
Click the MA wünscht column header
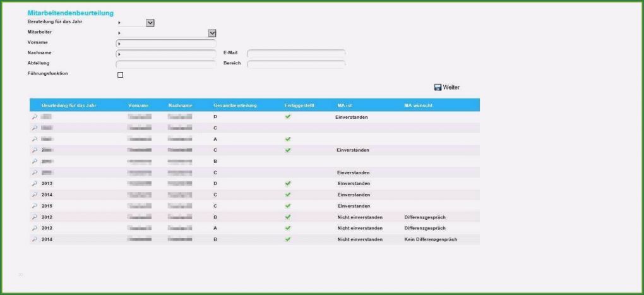[x=418, y=105]
